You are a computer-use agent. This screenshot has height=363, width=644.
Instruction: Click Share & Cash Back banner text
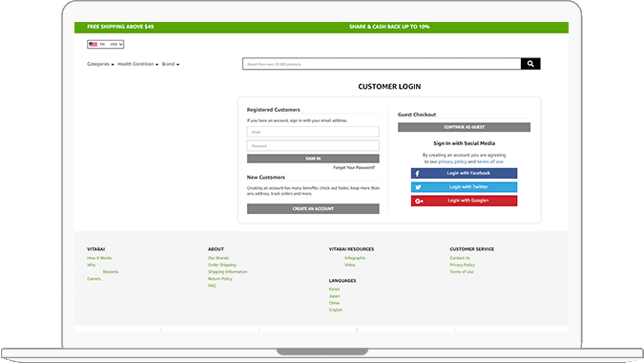(x=389, y=27)
